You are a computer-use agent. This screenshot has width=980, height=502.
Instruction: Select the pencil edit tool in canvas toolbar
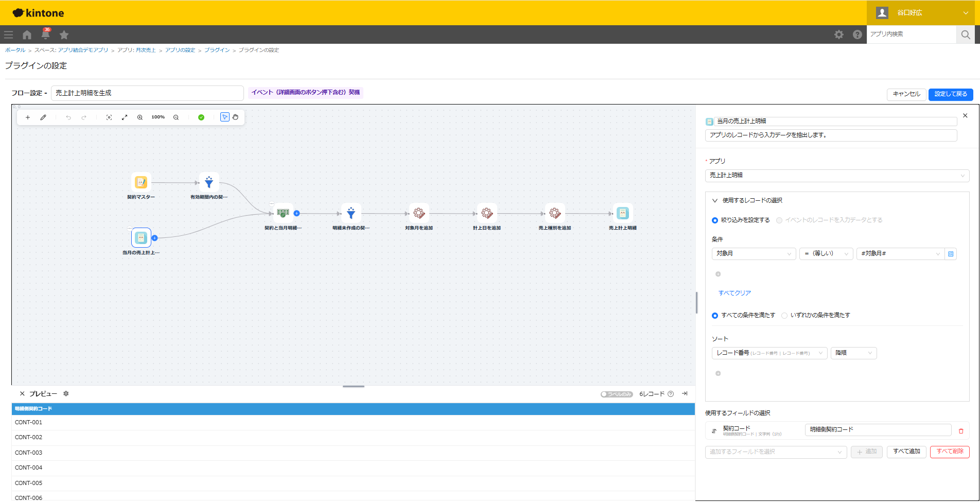tap(43, 117)
